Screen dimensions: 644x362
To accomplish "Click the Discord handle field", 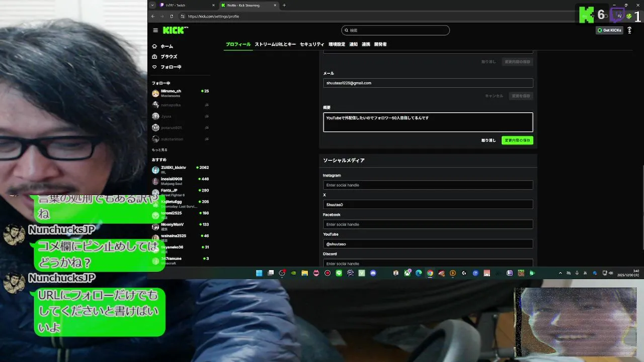I will tap(428, 263).
